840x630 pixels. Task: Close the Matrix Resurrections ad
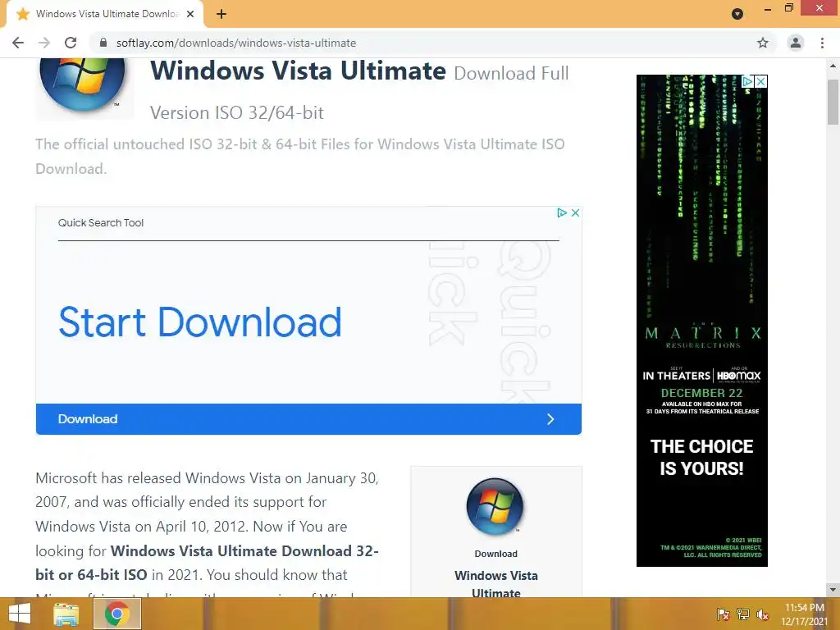tap(760, 81)
